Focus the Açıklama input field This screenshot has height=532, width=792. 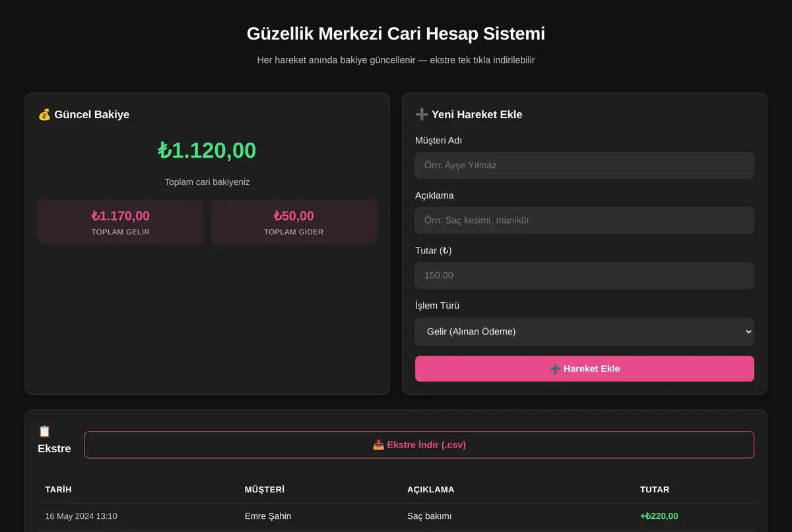click(x=585, y=220)
